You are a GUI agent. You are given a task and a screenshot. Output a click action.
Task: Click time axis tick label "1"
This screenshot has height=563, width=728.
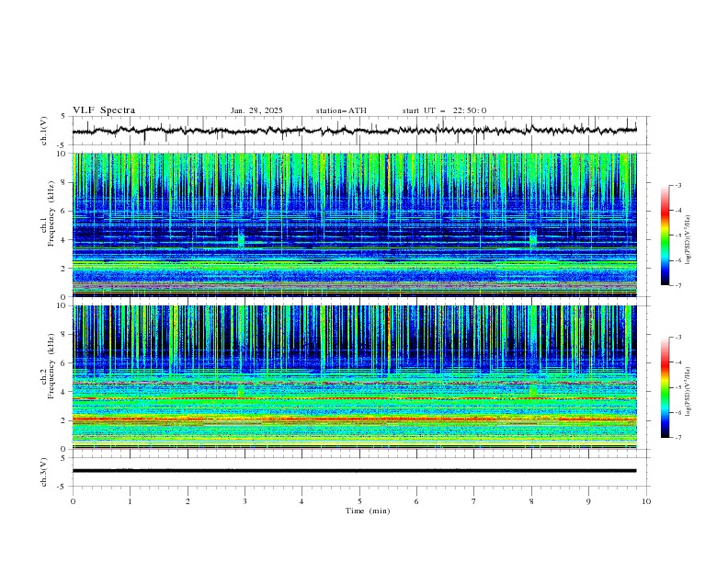(x=130, y=501)
